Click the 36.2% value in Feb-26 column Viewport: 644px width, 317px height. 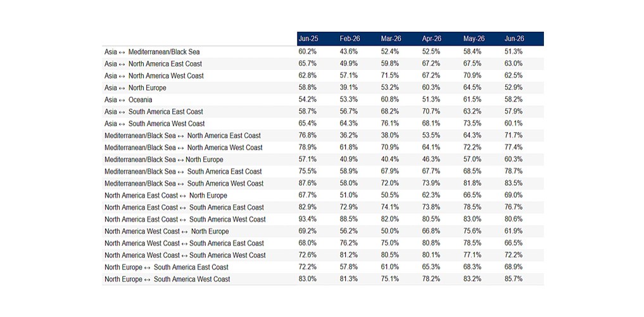coord(349,136)
